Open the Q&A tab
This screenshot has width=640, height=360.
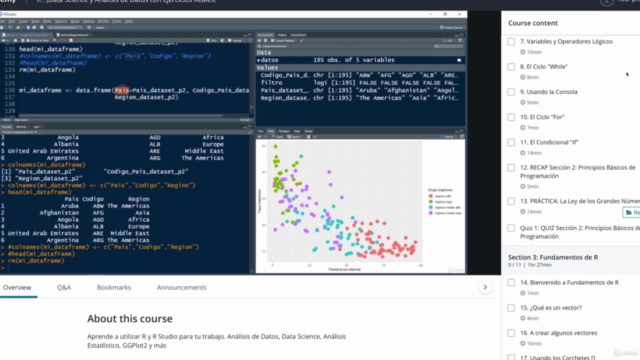tap(64, 287)
